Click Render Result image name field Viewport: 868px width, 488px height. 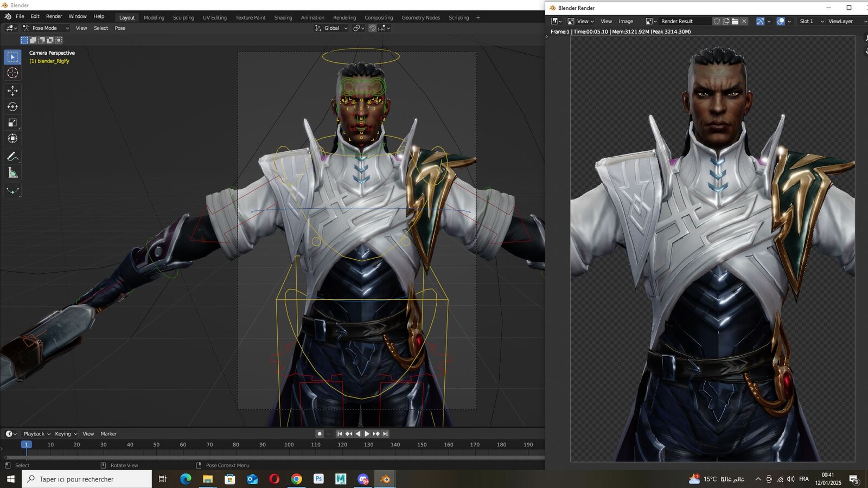point(685,21)
